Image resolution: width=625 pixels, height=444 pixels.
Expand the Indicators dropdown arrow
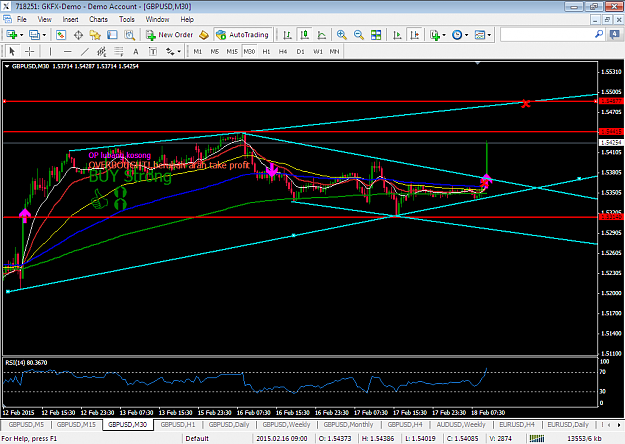tap(444, 35)
